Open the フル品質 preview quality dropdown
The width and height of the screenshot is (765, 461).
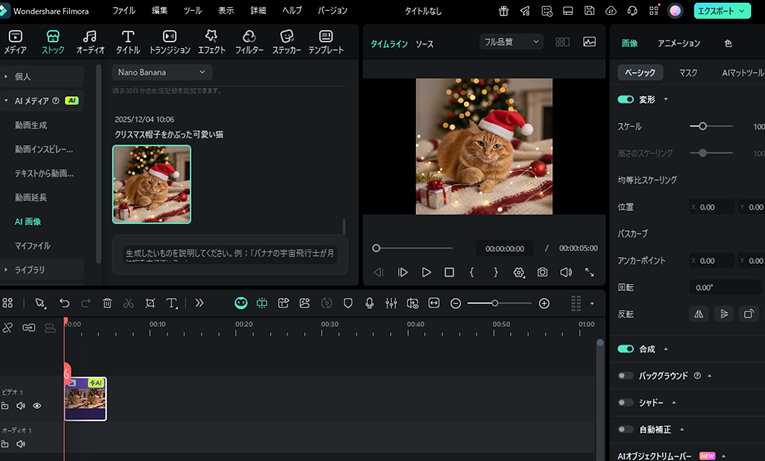coord(511,43)
